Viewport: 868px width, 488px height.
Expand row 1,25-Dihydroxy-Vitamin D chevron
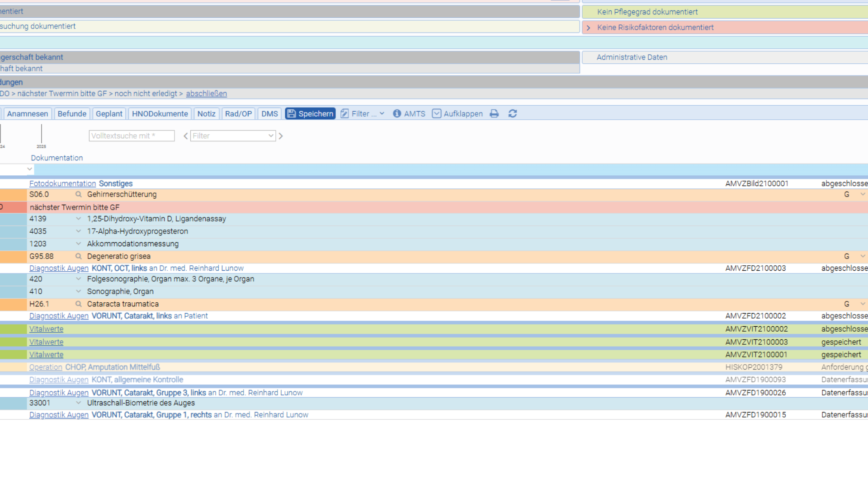78,219
